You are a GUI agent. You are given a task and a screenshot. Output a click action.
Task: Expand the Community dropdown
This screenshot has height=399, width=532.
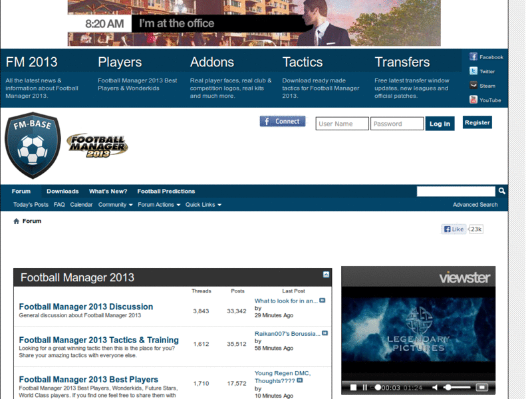115,205
